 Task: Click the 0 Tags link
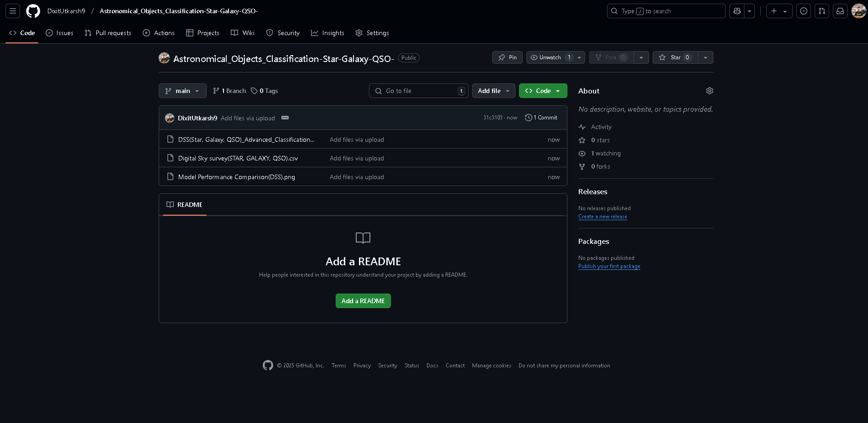(x=265, y=91)
